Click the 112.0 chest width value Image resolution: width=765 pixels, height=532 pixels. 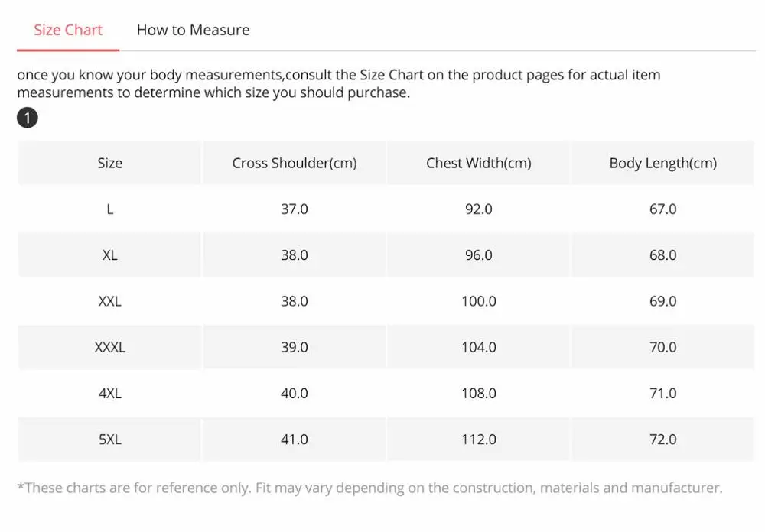(x=479, y=440)
